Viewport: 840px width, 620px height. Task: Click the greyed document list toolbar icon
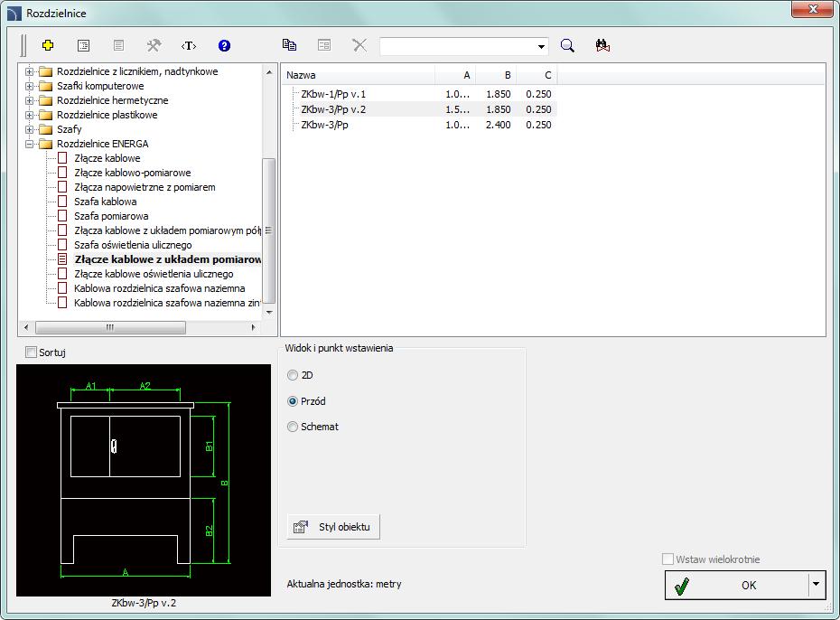point(119,45)
